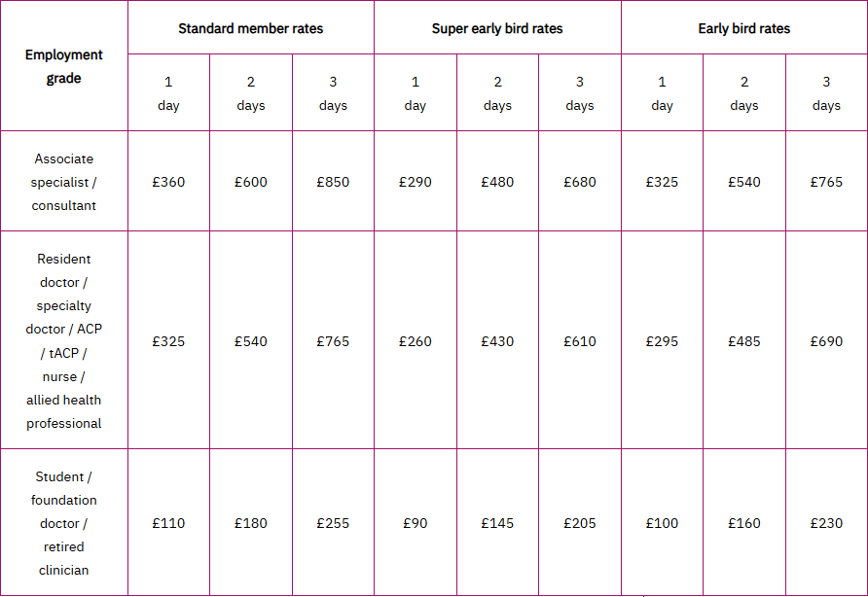
Task: Select the Super early bird rates header
Action: 497,28
